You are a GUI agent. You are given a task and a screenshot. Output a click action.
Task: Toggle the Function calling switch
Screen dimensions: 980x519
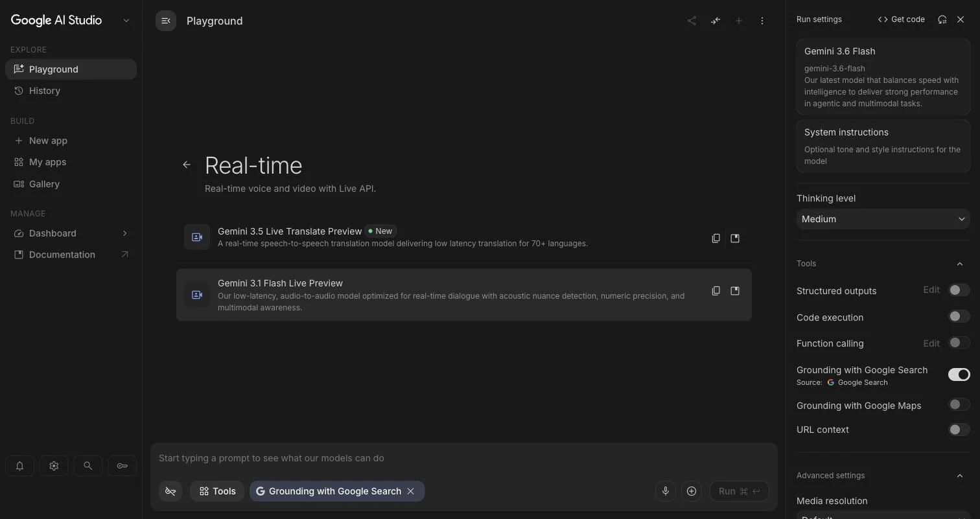959,343
